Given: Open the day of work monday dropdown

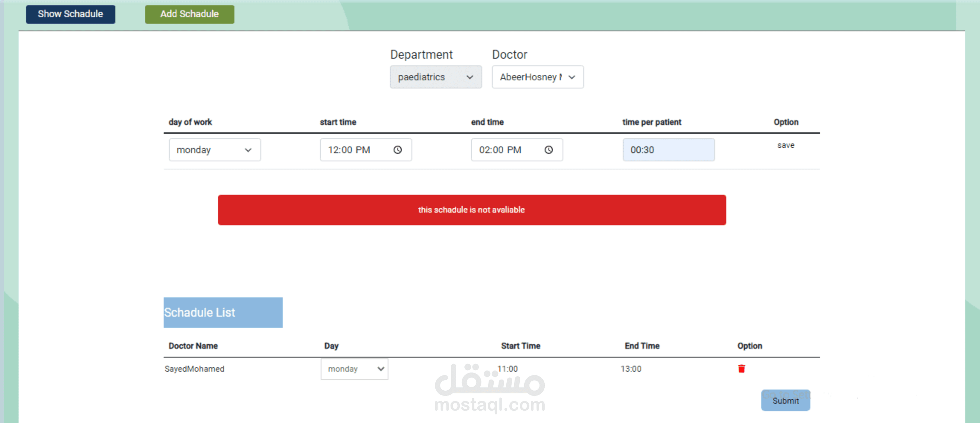Looking at the screenshot, I should [215, 150].
